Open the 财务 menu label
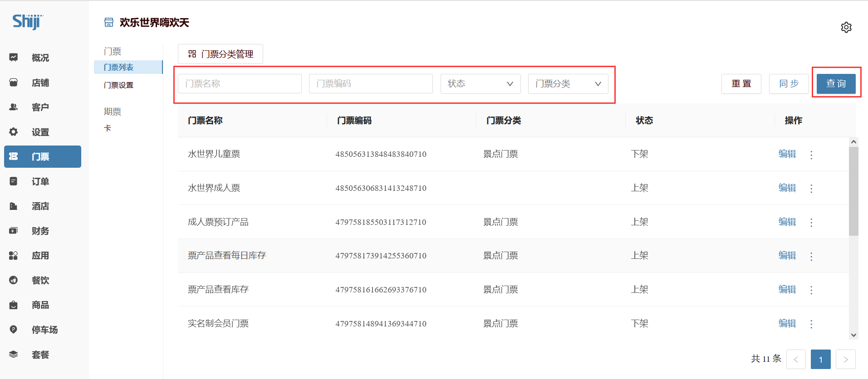This screenshot has height=379, width=868. click(x=40, y=231)
